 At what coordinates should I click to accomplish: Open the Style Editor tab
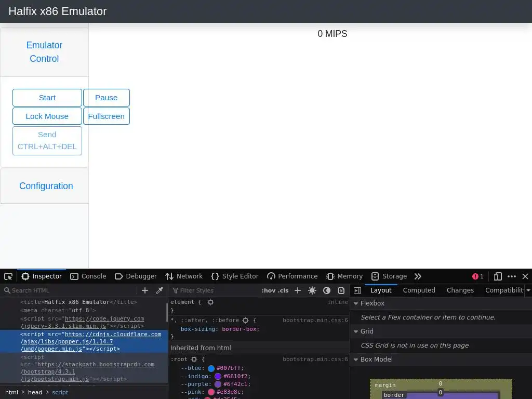point(235,276)
